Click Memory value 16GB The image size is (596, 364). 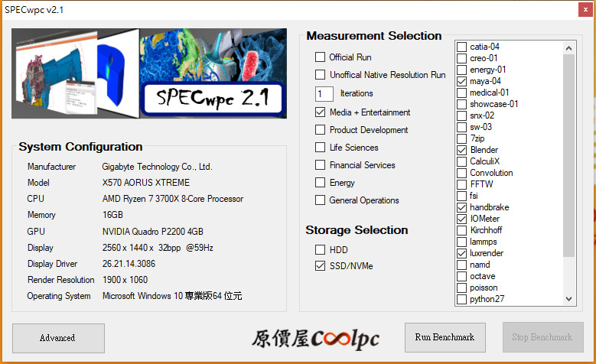click(112, 215)
